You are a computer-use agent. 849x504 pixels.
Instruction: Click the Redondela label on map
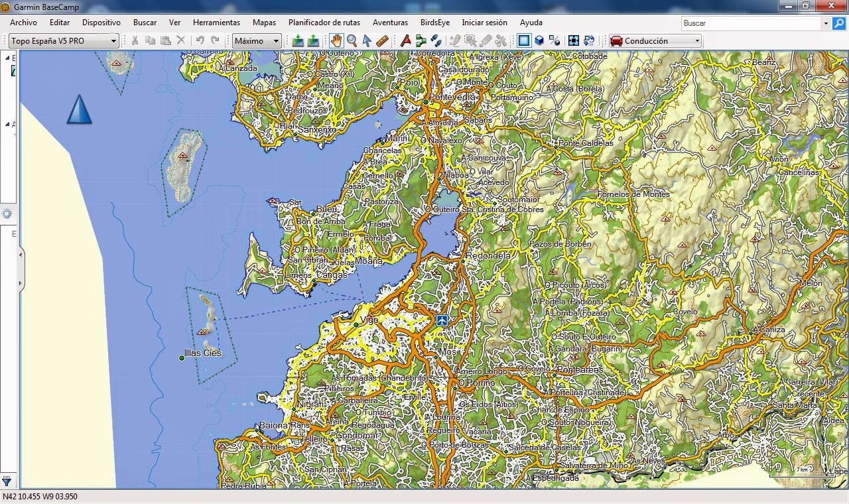pos(488,255)
